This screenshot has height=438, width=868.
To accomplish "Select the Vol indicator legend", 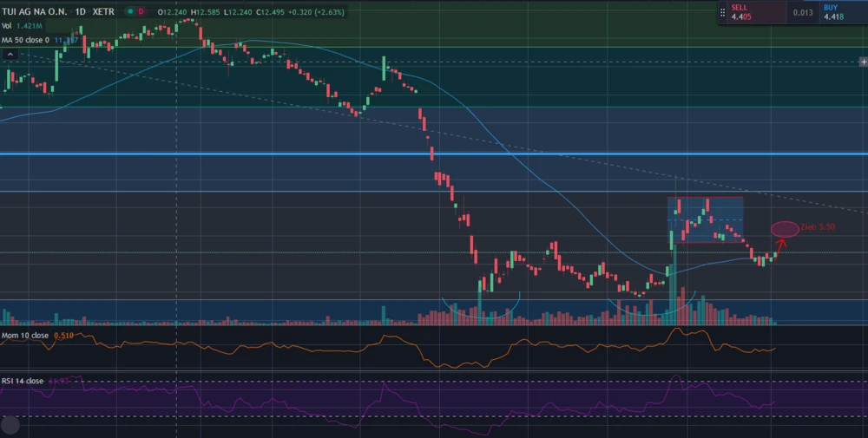I will (x=7, y=26).
